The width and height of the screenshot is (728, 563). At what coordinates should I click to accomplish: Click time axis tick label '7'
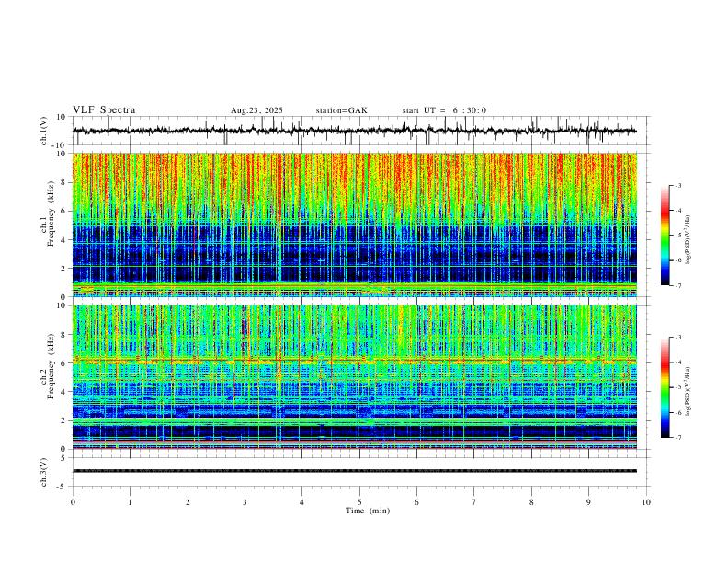pos(474,502)
